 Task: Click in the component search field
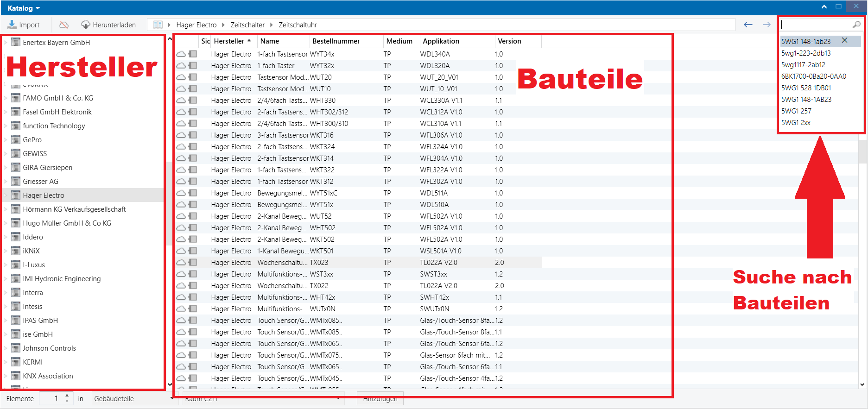click(x=816, y=25)
